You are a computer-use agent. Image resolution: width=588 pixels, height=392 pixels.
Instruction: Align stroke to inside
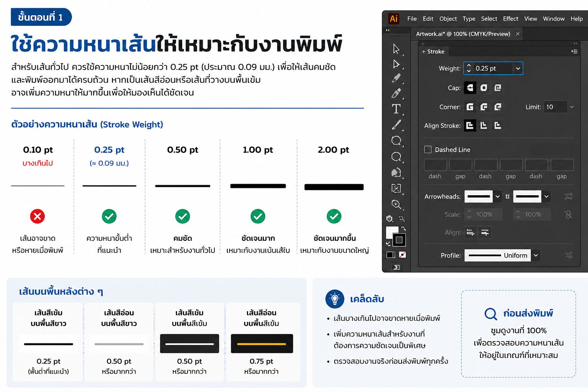tap(484, 125)
